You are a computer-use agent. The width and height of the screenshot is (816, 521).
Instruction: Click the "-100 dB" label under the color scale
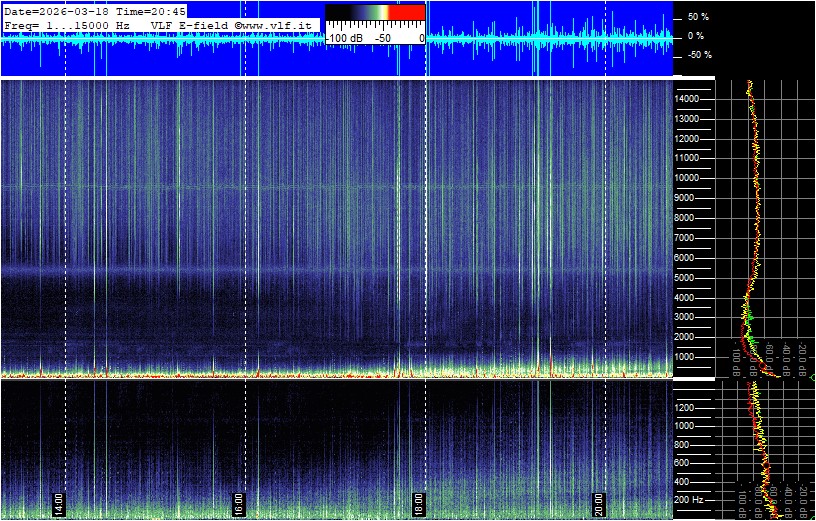click(x=343, y=39)
